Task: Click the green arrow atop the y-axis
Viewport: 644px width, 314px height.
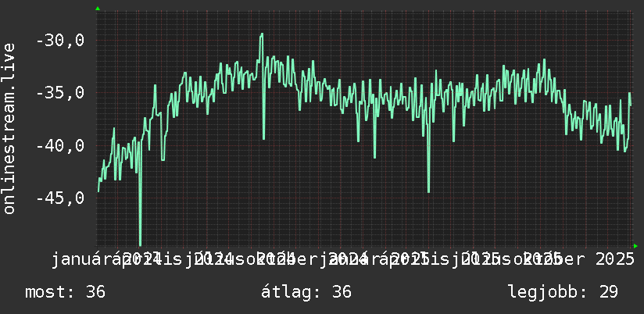Action: tap(98, 9)
